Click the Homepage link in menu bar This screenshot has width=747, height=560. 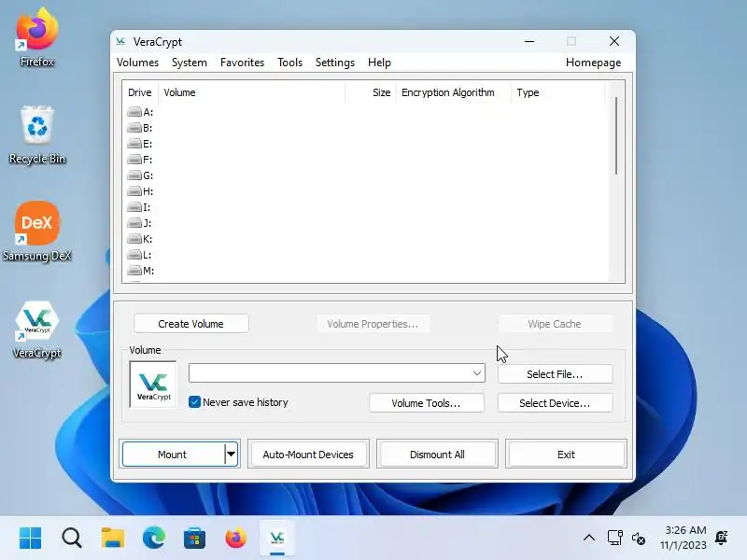pyautogui.click(x=593, y=63)
